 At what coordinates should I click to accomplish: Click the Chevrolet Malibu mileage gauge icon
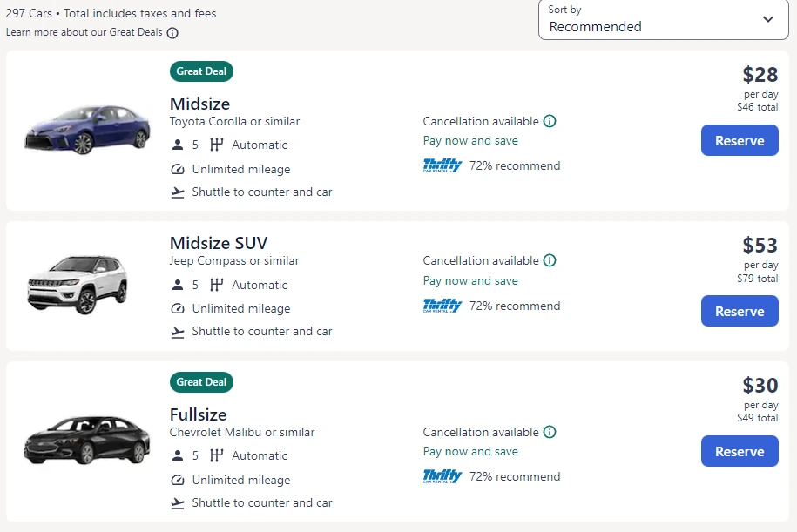pyautogui.click(x=178, y=480)
